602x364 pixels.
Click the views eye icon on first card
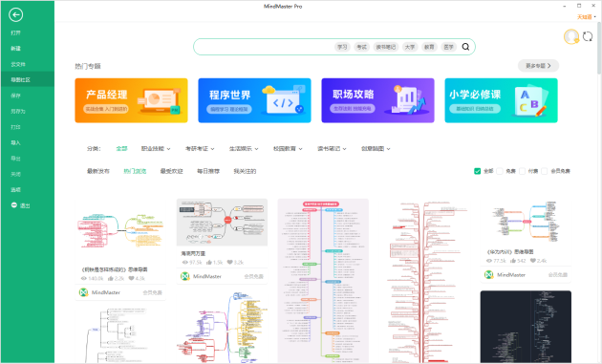point(84,278)
